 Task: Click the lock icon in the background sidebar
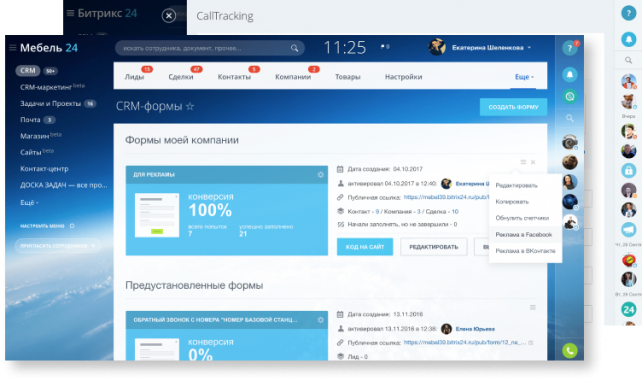(x=628, y=170)
